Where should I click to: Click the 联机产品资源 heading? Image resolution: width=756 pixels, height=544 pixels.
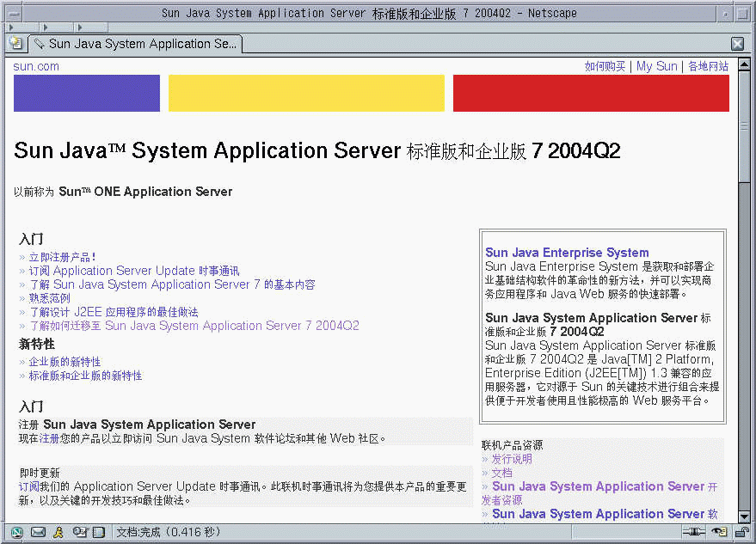(512, 445)
